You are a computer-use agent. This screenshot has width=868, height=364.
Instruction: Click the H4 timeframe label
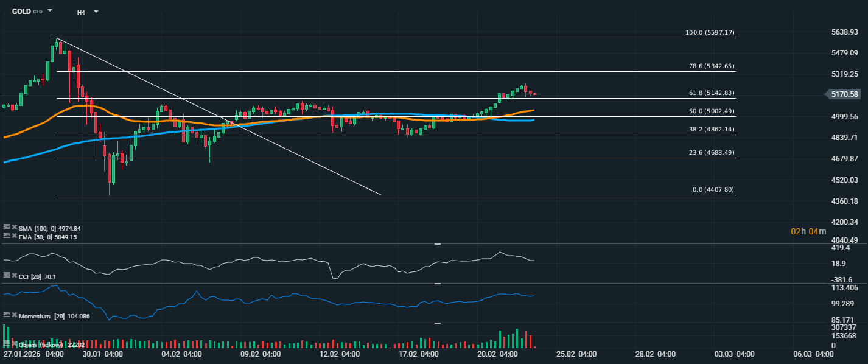[81, 12]
